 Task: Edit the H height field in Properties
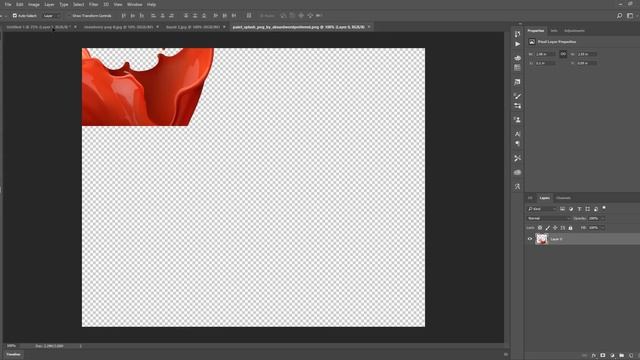click(587, 54)
